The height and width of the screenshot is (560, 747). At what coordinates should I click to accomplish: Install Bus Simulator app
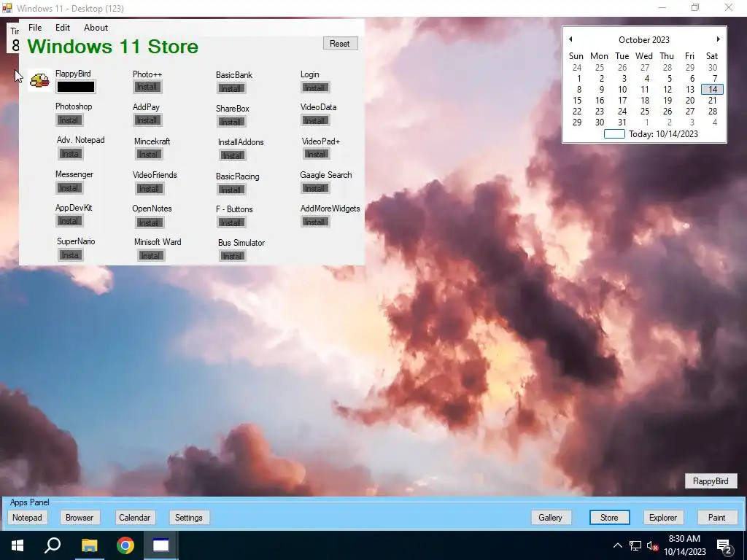(x=233, y=256)
